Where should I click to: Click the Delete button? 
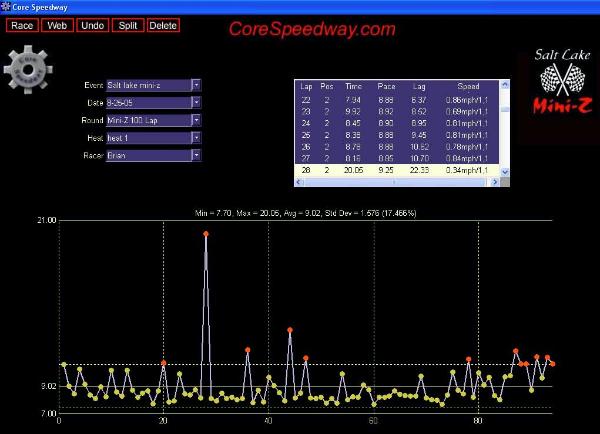[x=163, y=25]
